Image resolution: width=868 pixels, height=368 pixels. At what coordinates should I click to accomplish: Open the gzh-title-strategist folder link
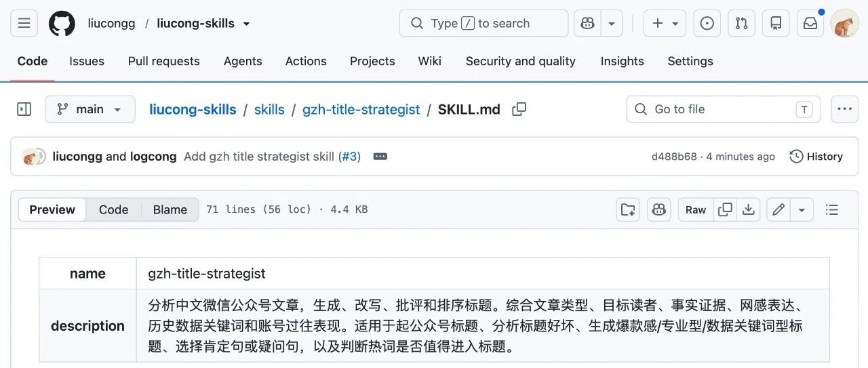361,109
